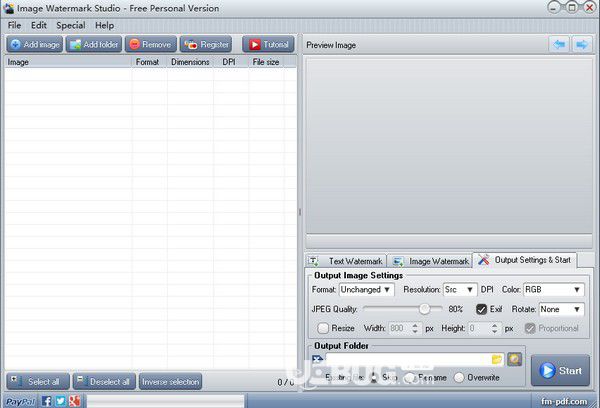
Task: Click the app icon in title bar
Action: (9, 8)
